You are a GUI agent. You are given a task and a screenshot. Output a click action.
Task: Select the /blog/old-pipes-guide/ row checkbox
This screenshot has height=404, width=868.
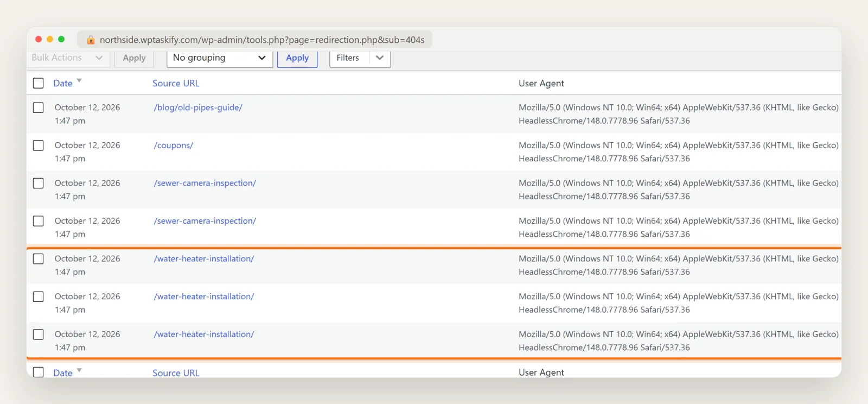[39, 108]
